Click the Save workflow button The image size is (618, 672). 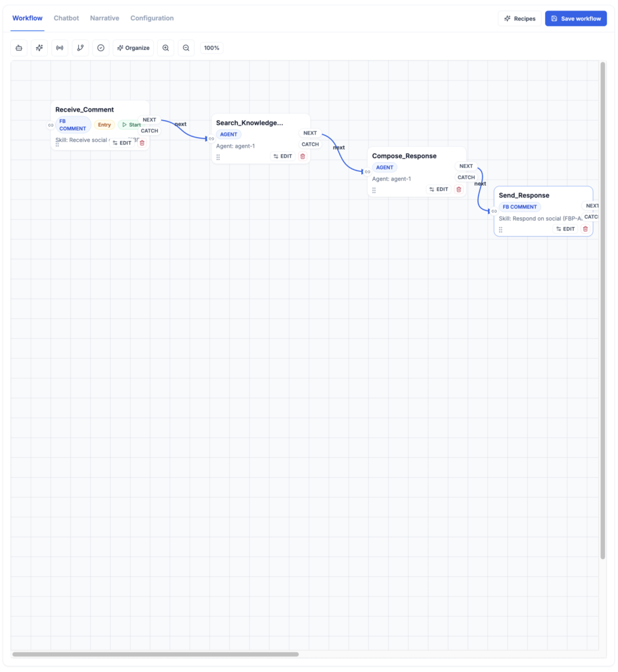coord(576,18)
